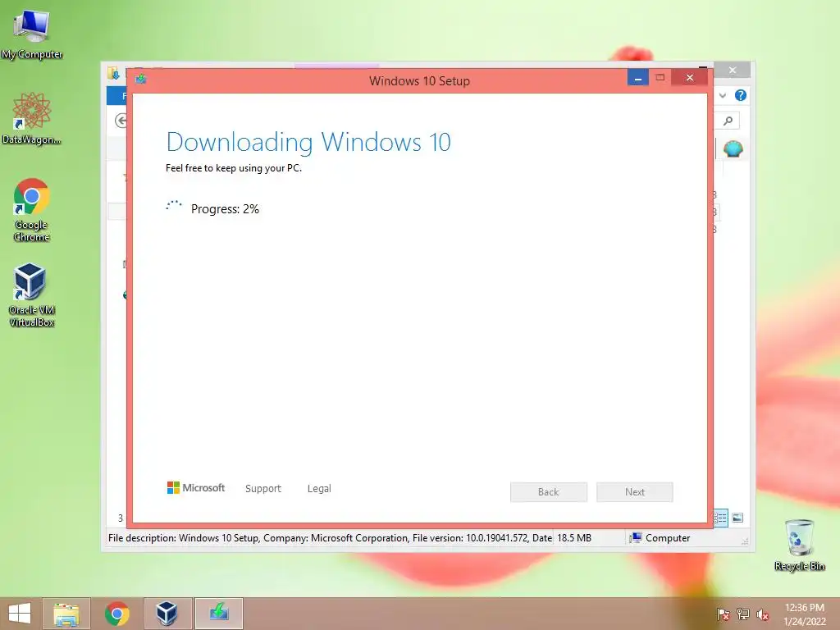This screenshot has width=840, height=630.
Task: Select Windows 10 Setup taskbar item
Action: pos(218,614)
